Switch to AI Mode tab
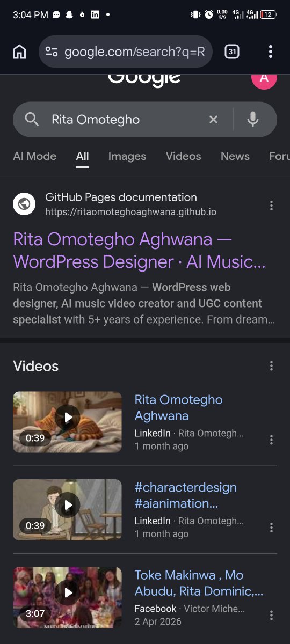 point(34,156)
